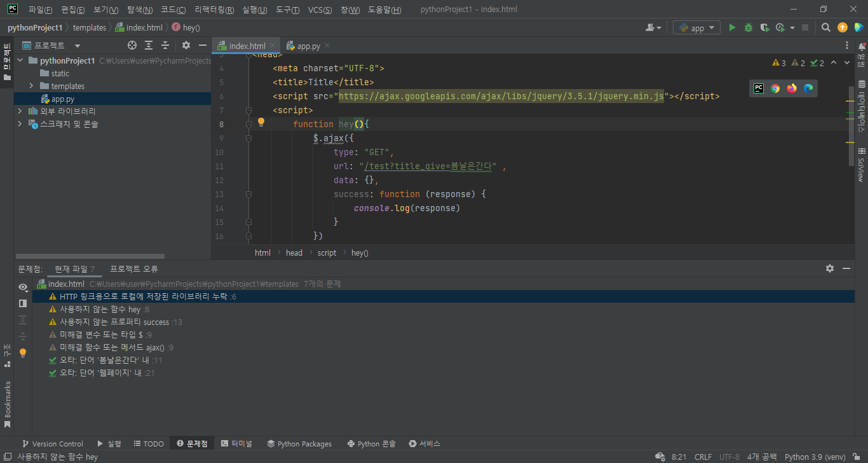868x463 pixels.
Task: Open the VCS(S) menu
Action: [x=320, y=10]
